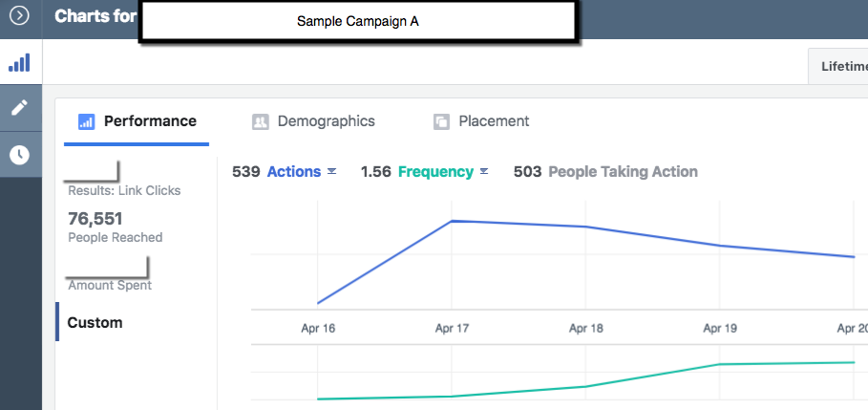
Task: Select the pencil edit icon
Action: click(19, 107)
